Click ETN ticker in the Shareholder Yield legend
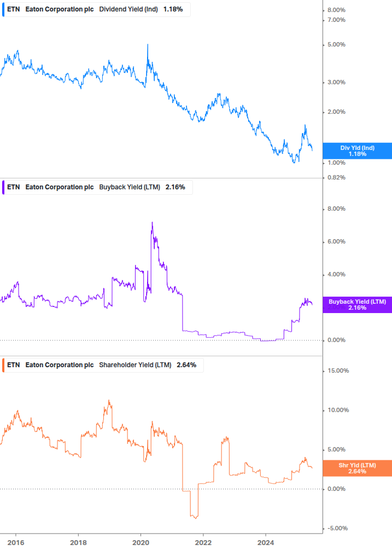 [14, 365]
